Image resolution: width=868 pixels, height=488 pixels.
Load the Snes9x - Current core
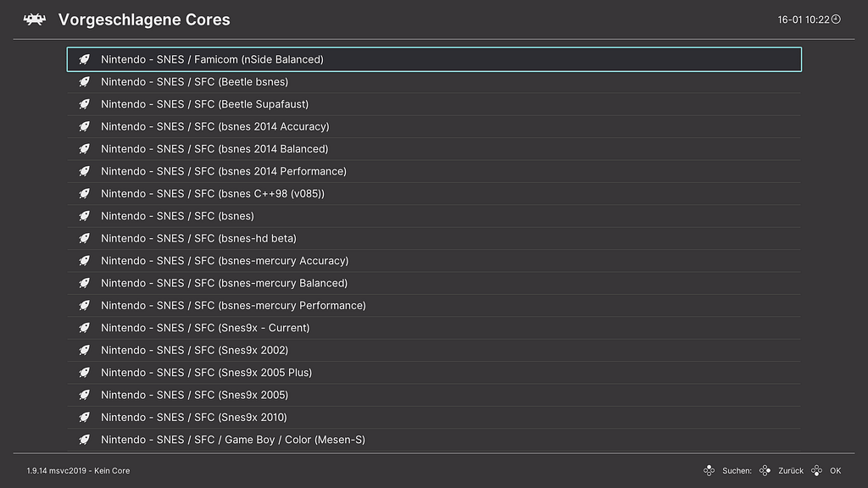(204, 328)
